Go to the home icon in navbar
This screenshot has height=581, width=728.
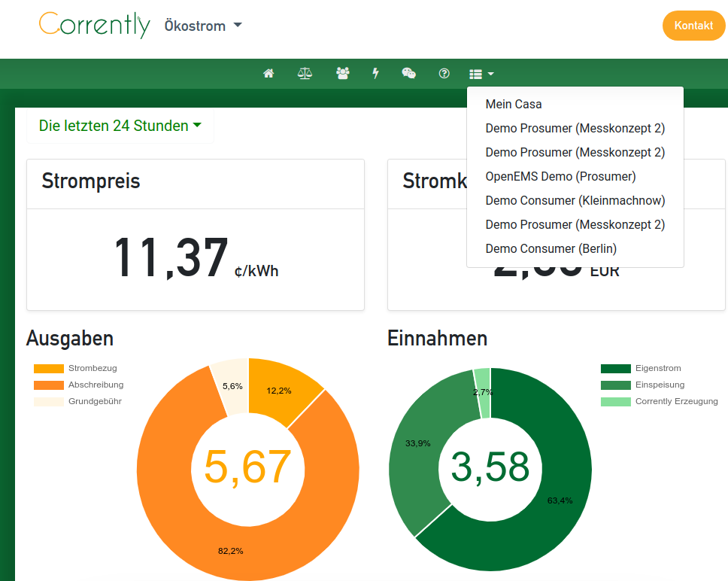click(268, 74)
